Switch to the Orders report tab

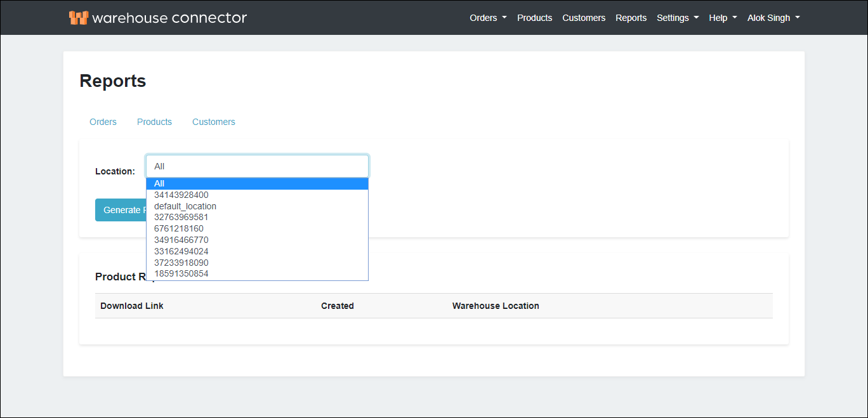[x=103, y=122]
